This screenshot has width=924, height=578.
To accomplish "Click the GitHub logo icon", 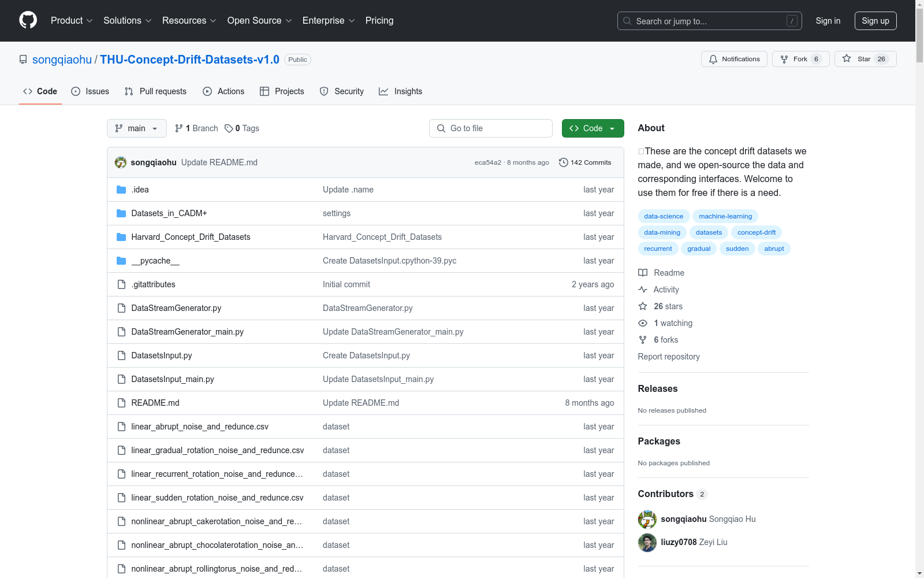I will coord(28,20).
